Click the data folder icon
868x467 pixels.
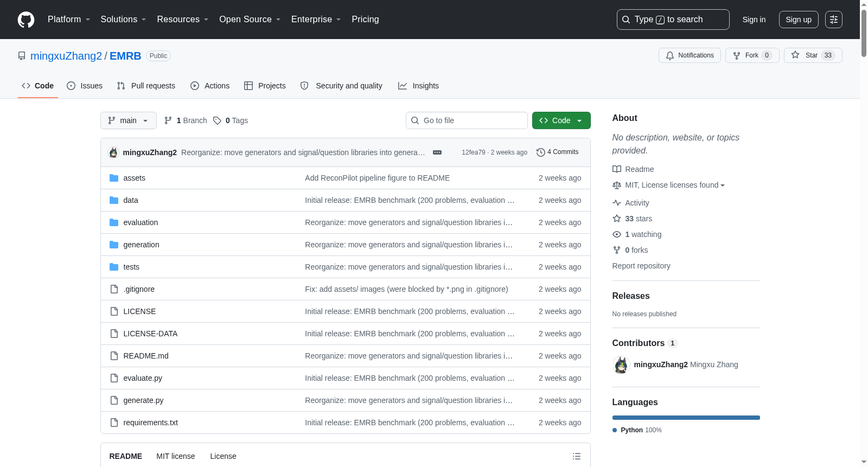click(x=114, y=200)
